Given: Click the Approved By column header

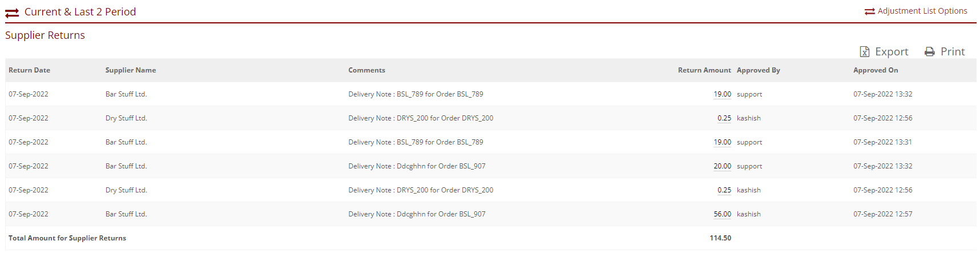Looking at the screenshot, I should (x=758, y=70).
